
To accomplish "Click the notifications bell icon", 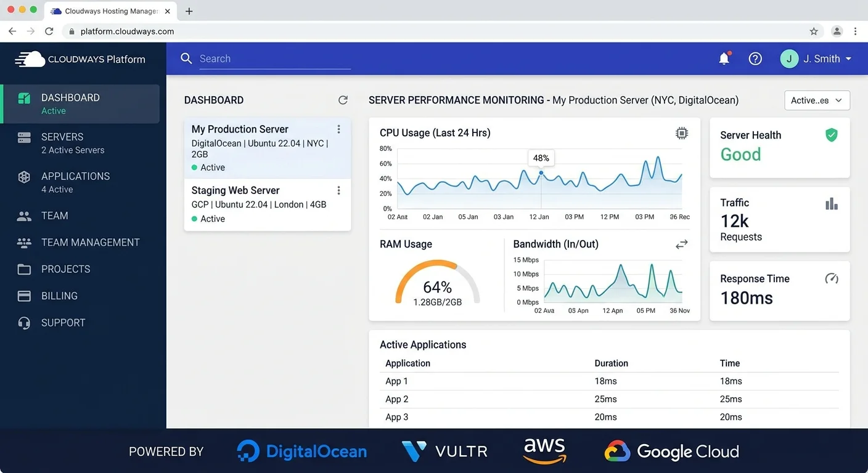I will pos(724,59).
